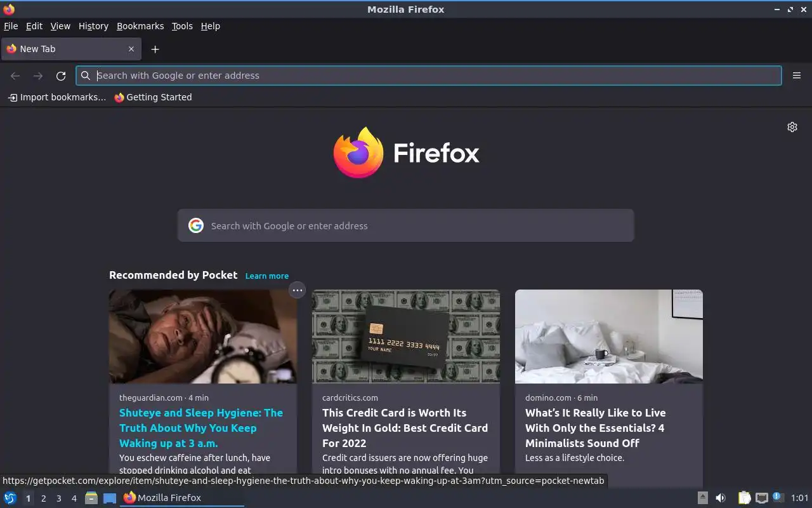
Task: Click the Google logo in page search box
Action: point(196,225)
